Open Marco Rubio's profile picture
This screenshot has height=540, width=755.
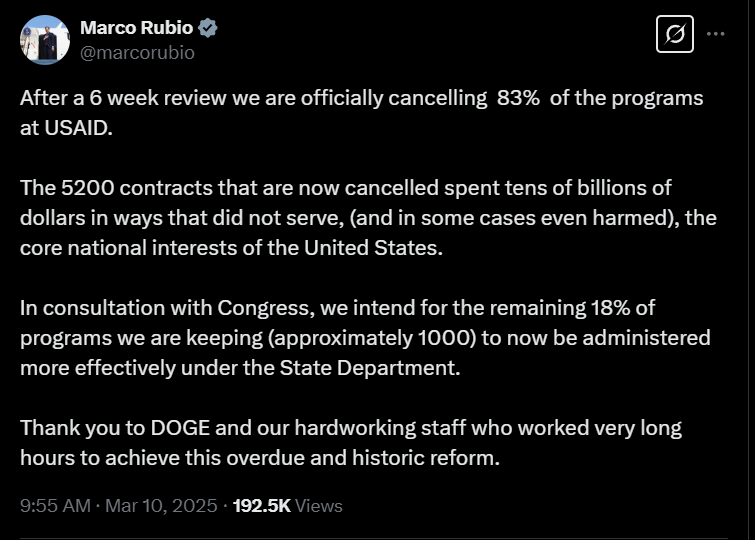44,41
